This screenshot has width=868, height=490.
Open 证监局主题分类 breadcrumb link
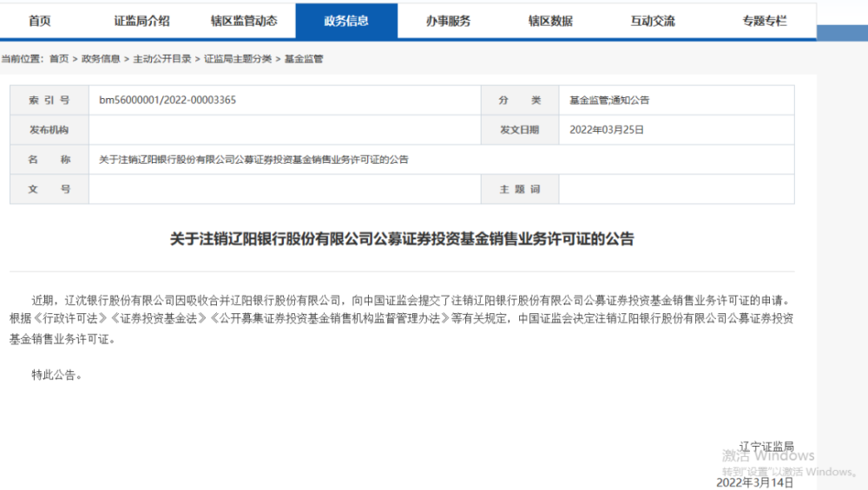click(x=238, y=59)
